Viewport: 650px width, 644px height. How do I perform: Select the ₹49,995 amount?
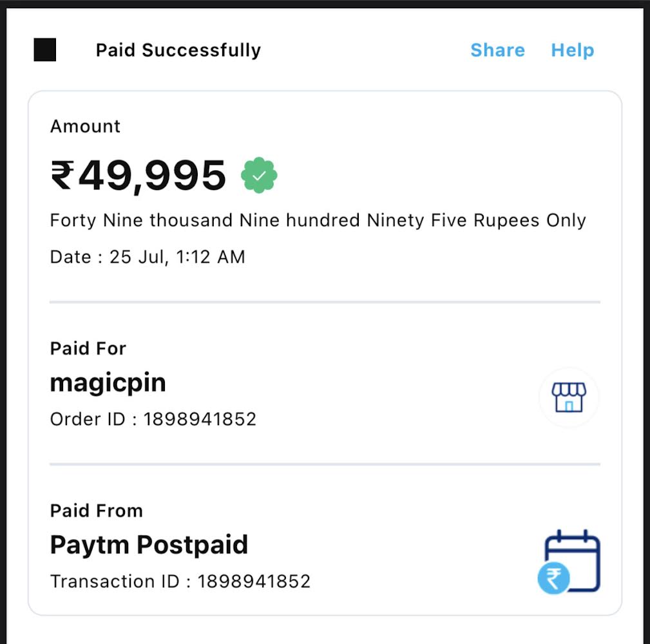point(139,176)
